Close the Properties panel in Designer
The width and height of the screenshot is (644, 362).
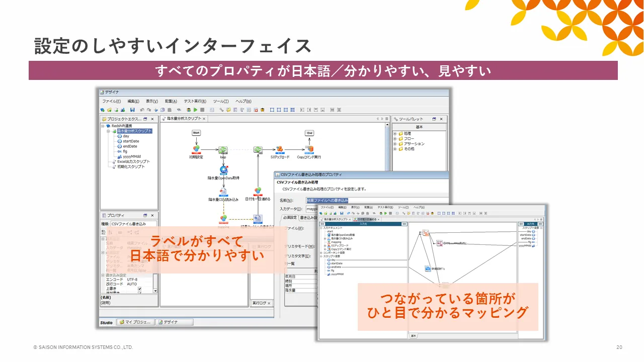pos(152,215)
